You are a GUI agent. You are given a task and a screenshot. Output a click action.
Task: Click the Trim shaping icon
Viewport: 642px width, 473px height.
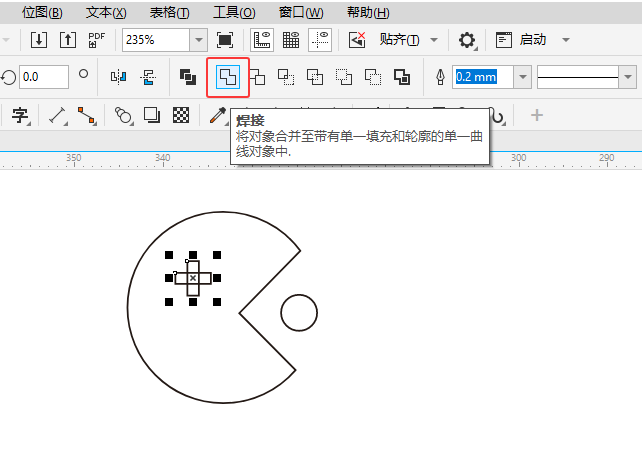(258, 77)
